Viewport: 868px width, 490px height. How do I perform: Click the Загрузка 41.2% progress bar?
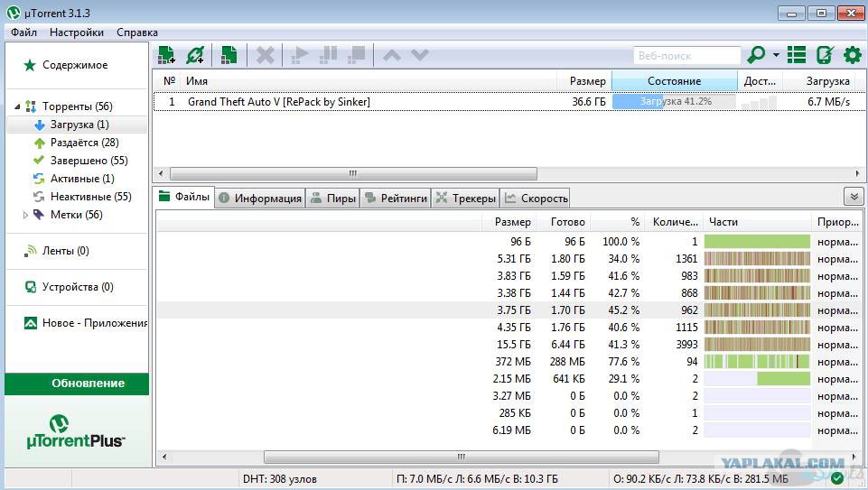(674, 102)
